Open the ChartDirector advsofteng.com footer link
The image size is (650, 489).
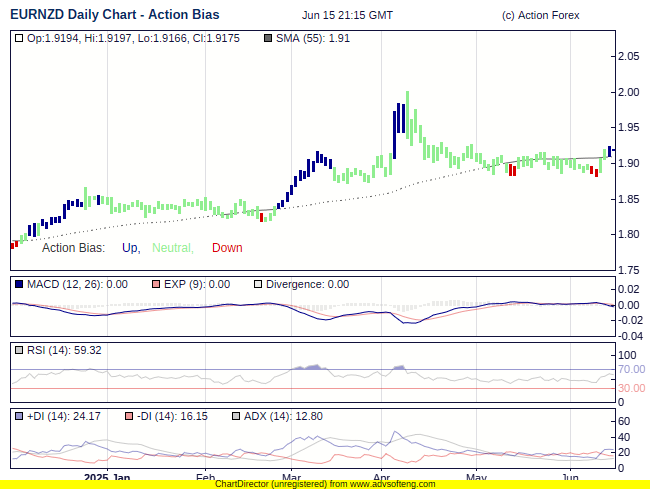325,484
